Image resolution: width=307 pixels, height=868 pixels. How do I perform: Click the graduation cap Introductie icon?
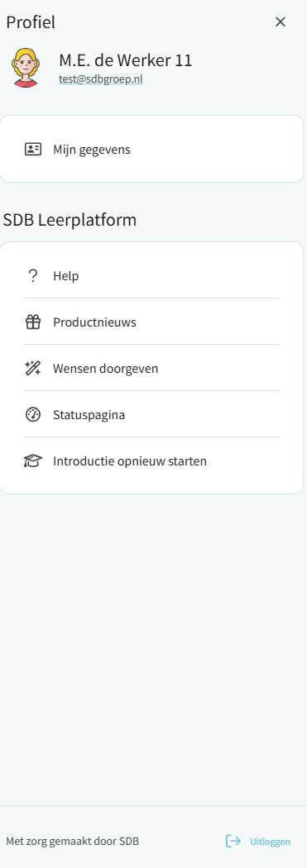(x=33, y=460)
